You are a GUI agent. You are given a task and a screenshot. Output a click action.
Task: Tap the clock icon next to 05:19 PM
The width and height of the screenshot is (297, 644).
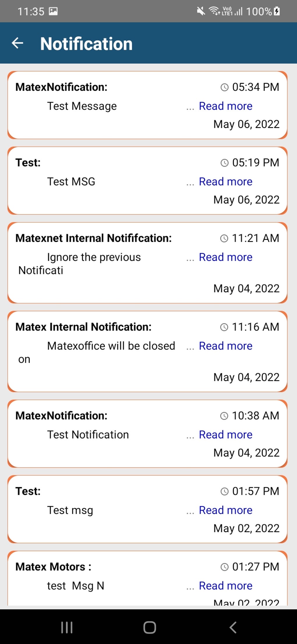tap(224, 163)
